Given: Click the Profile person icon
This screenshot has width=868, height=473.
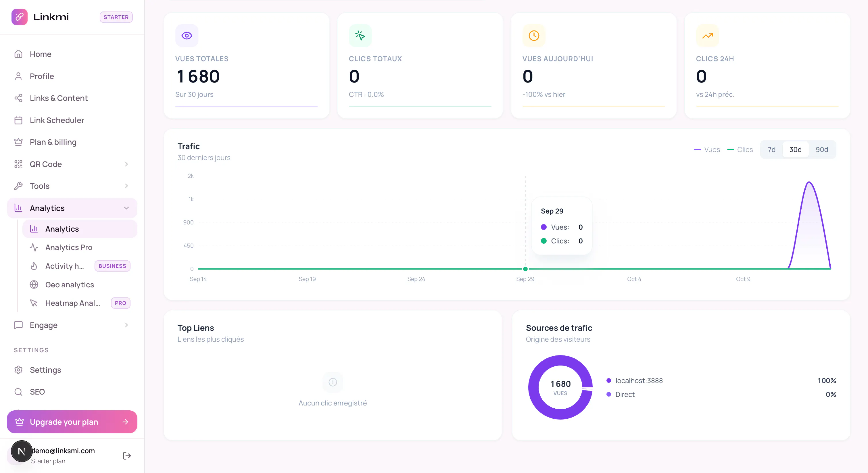Looking at the screenshot, I should [18, 76].
